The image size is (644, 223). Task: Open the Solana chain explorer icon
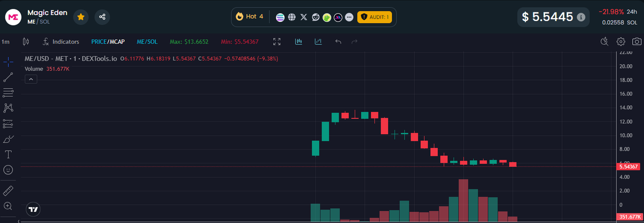coord(280,17)
